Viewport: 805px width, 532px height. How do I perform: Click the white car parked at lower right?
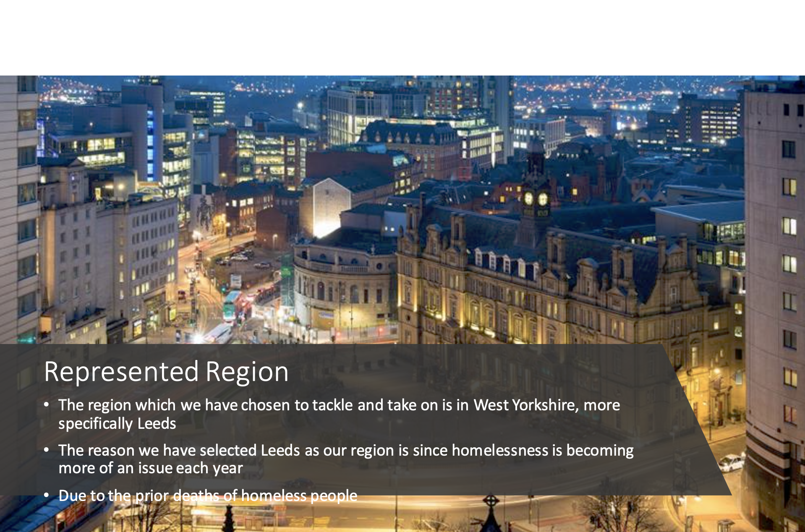coord(731,463)
